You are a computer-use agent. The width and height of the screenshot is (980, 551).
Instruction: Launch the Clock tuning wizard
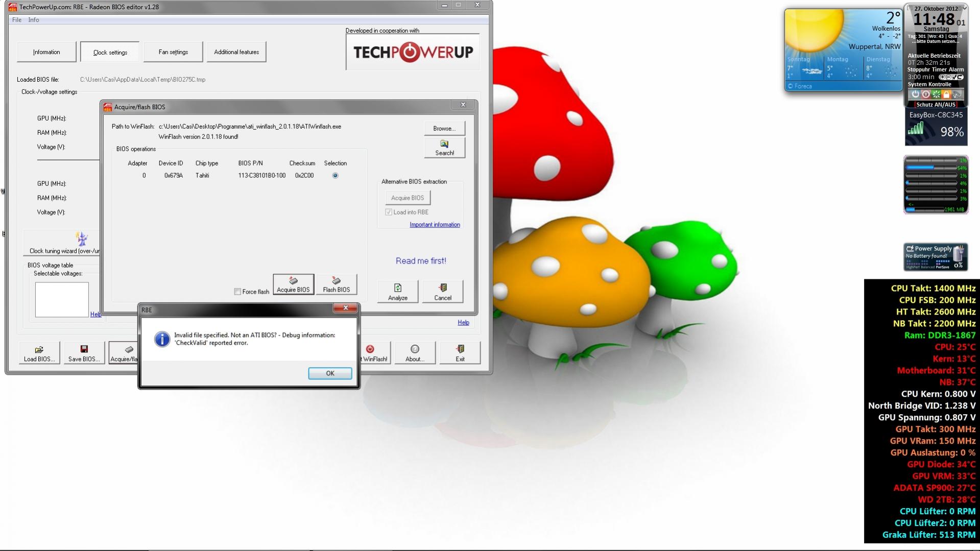coord(62,243)
